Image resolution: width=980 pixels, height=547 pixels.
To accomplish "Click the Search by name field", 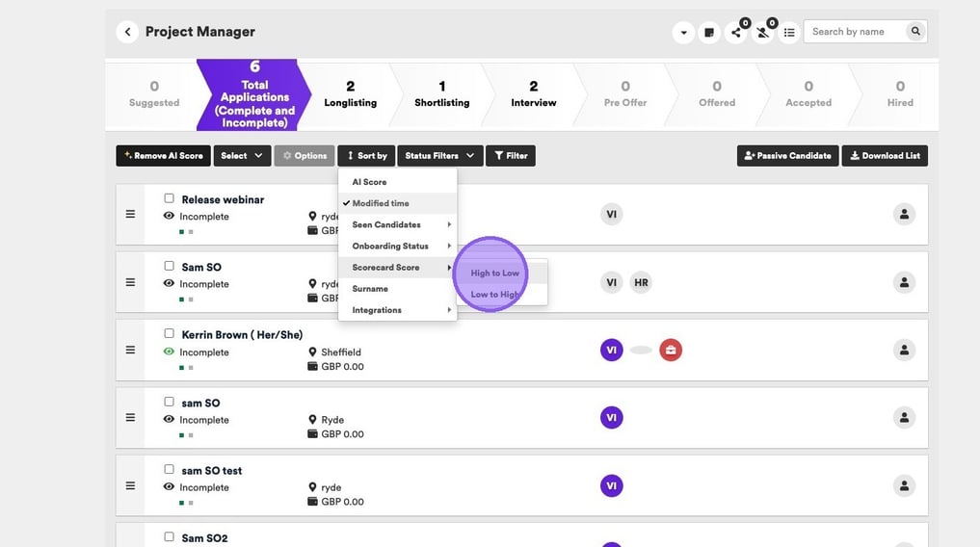I will [x=854, y=32].
